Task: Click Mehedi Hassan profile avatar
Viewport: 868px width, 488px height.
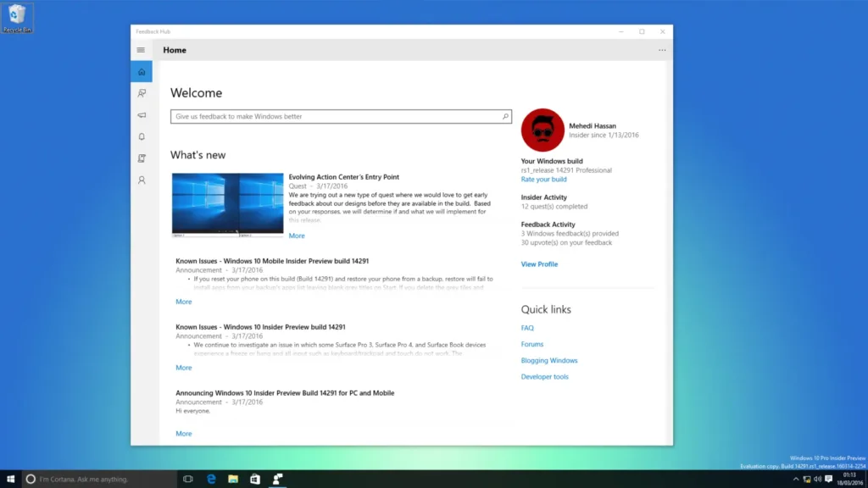Action: click(542, 130)
